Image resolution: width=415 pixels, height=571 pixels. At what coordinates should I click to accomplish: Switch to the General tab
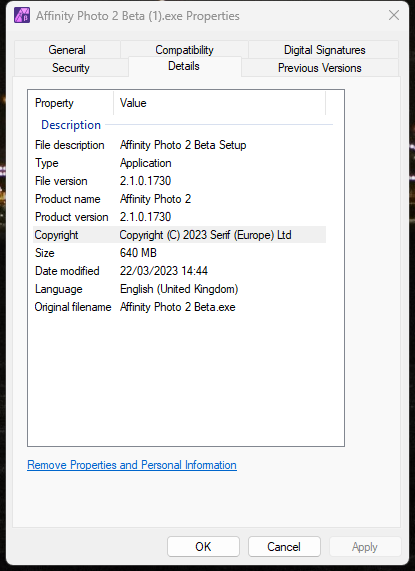pyautogui.click(x=67, y=50)
